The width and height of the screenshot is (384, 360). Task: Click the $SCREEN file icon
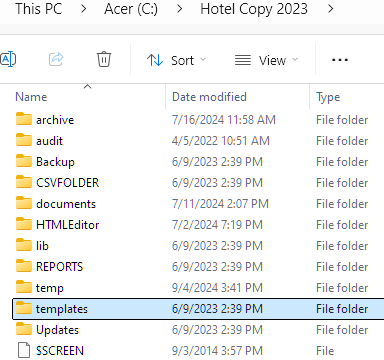tap(24, 350)
